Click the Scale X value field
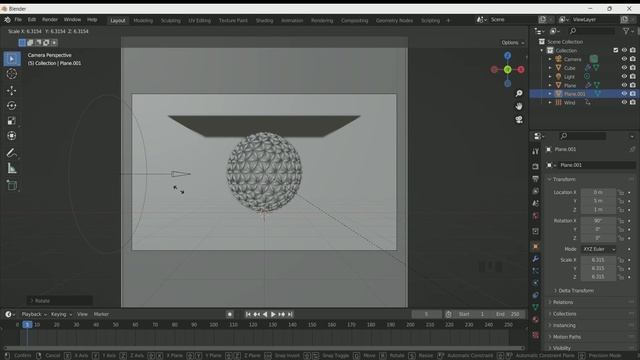This screenshot has height=360, width=640. point(598,260)
